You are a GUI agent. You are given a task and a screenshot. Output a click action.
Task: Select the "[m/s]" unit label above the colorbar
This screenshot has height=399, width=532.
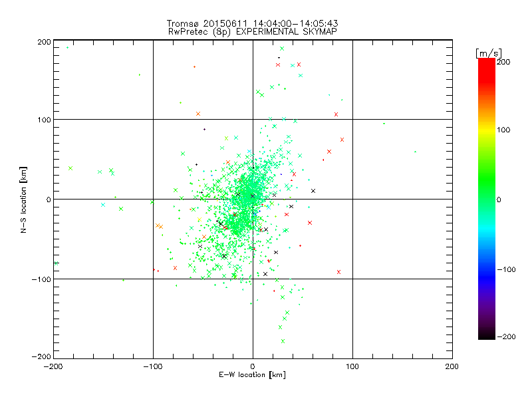[489, 53]
